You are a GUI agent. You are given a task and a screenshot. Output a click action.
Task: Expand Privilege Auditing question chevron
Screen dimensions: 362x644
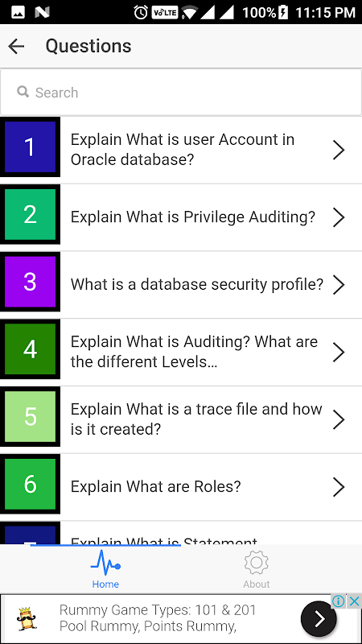[338, 217]
